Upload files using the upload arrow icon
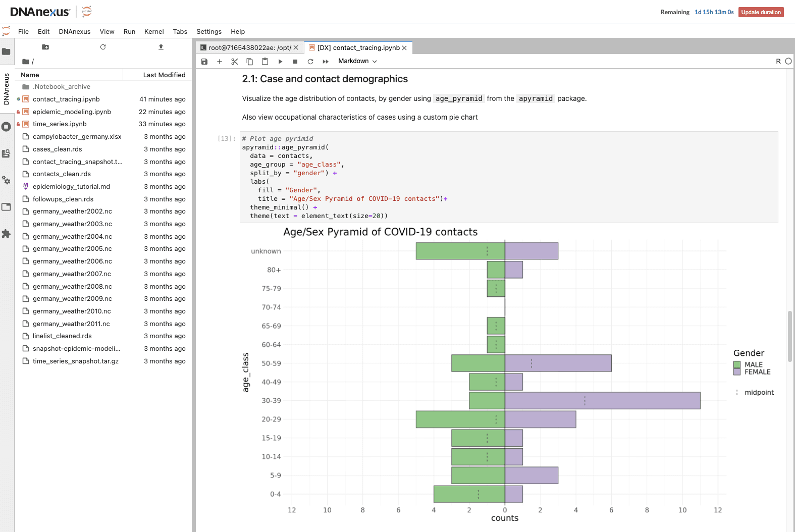795x532 pixels. pos(161,47)
